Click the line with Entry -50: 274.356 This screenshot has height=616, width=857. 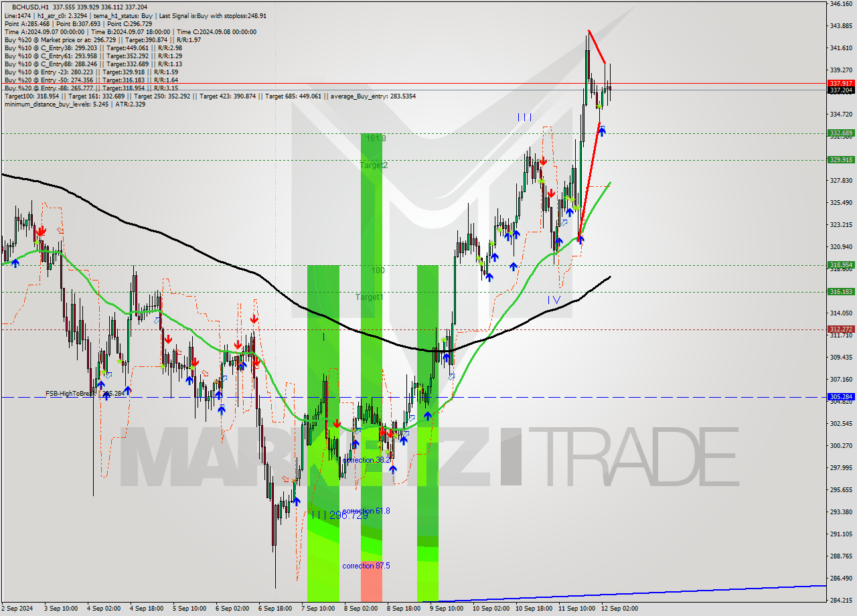coord(91,80)
